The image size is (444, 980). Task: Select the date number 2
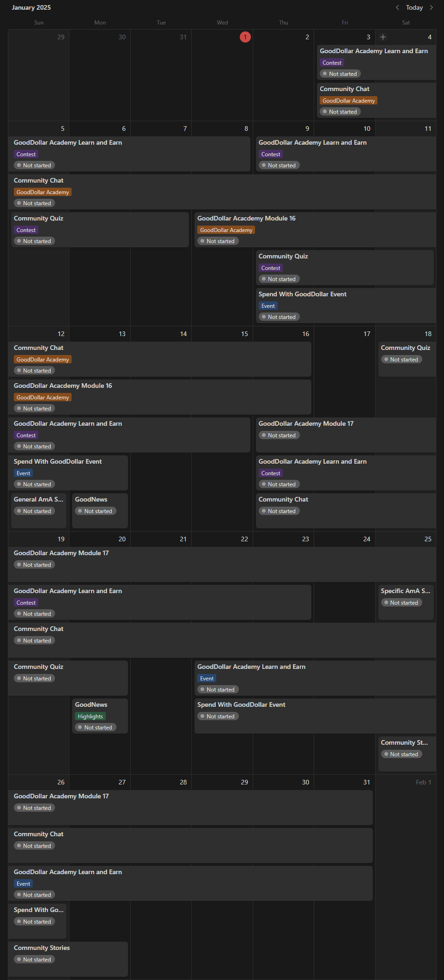coord(307,37)
